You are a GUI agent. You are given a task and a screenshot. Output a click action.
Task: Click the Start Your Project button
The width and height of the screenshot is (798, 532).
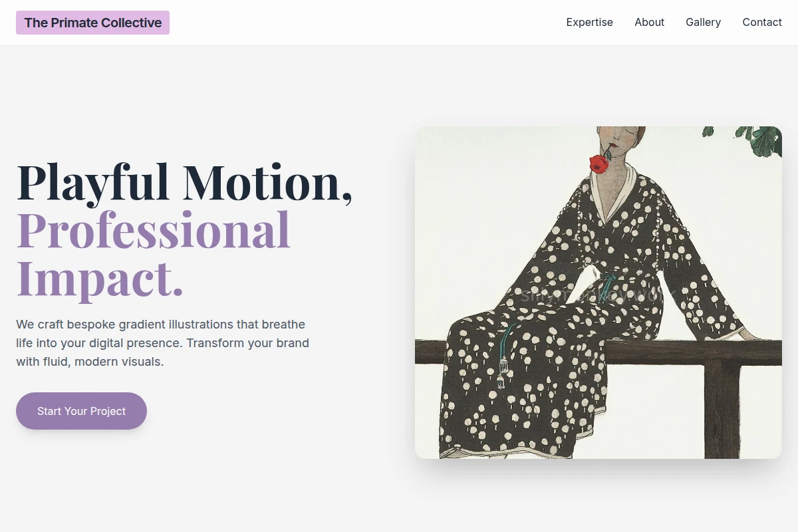81,411
